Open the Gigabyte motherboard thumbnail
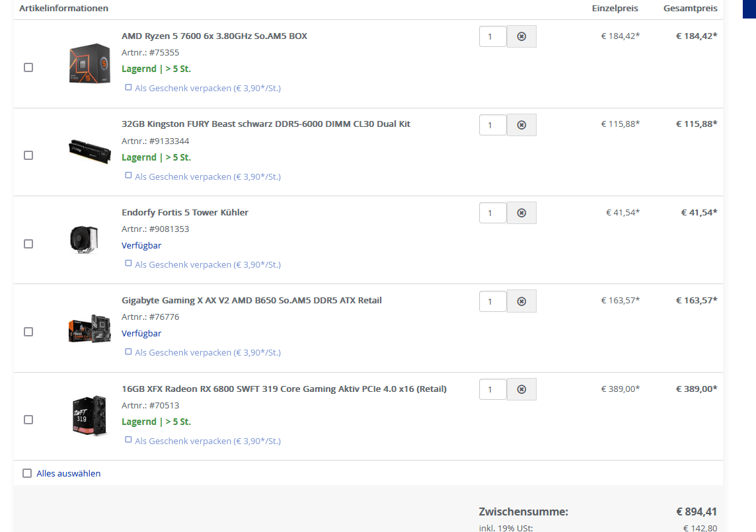This screenshot has width=756, height=532. 90,328
